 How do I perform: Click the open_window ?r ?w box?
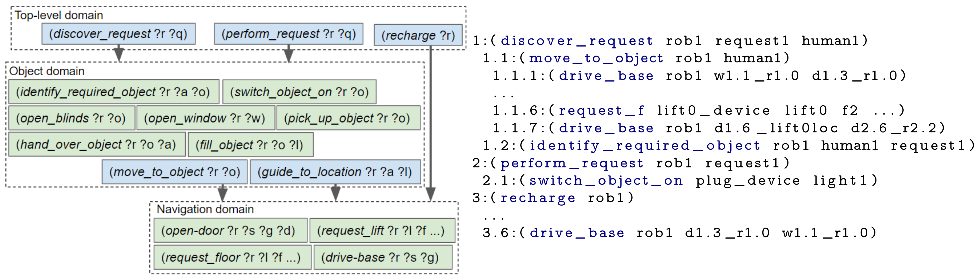pos(205,118)
